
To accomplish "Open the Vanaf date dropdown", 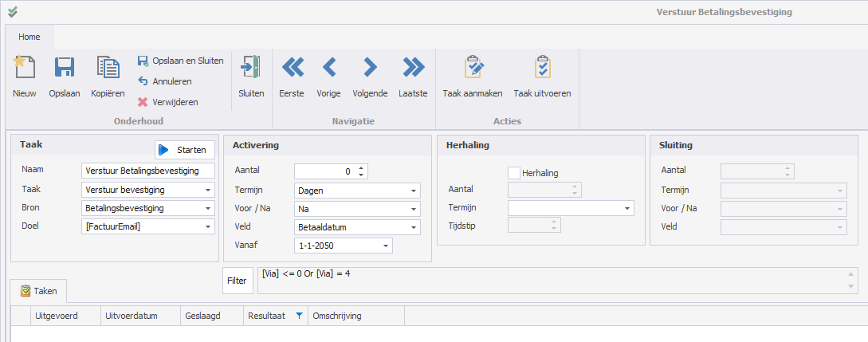I will [386, 246].
